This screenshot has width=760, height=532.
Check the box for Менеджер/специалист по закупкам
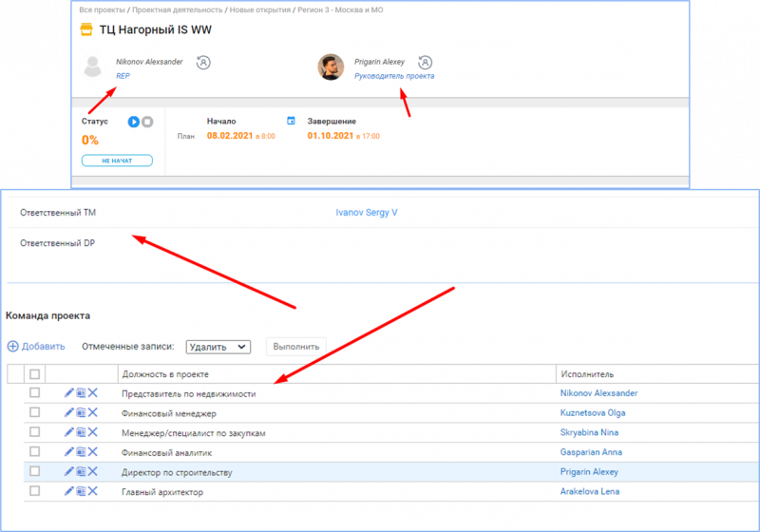click(x=35, y=432)
